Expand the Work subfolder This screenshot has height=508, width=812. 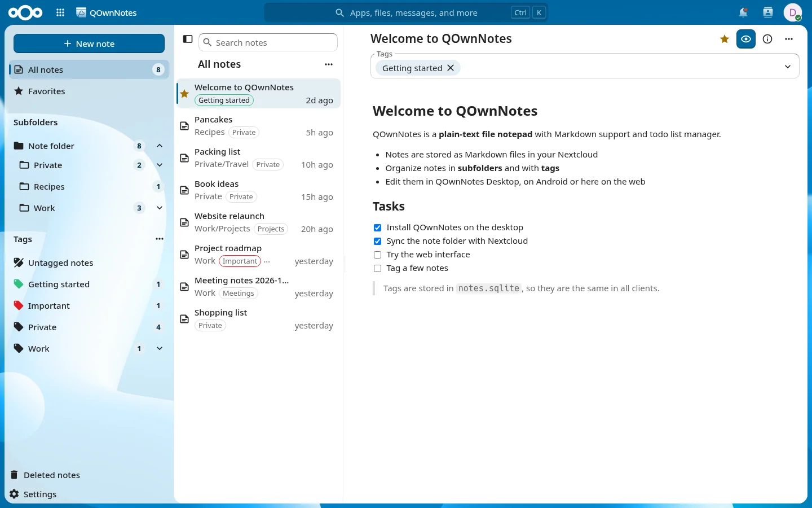pos(160,208)
